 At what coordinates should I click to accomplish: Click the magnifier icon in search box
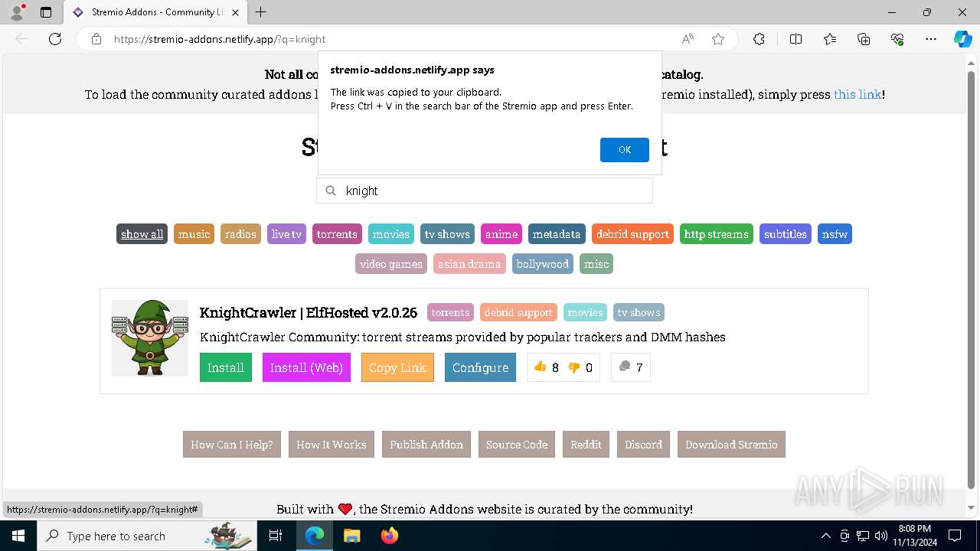(331, 191)
